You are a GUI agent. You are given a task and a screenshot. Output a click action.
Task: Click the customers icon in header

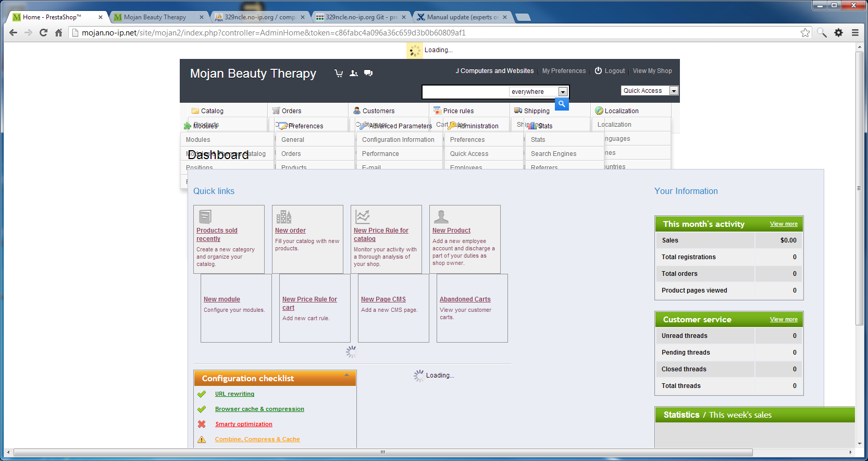pos(354,73)
